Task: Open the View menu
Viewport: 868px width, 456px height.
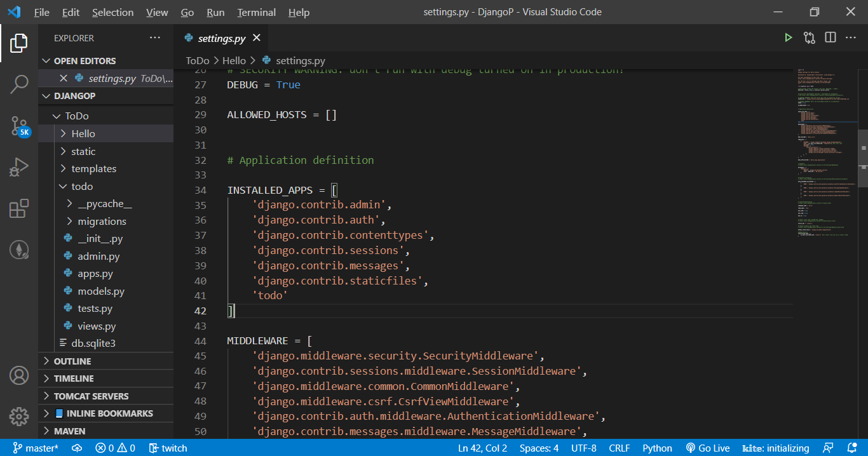Action: pos(157,12)
